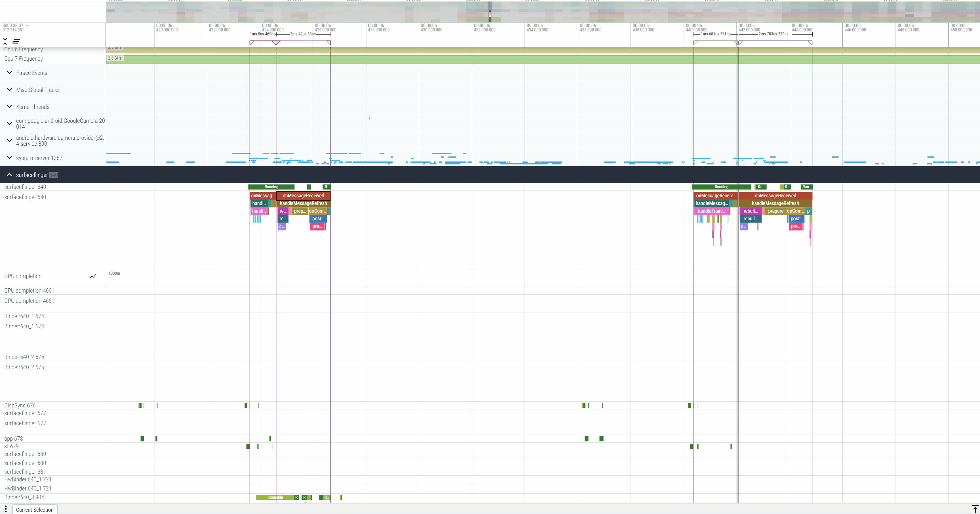Select the teal rebuil... slice below magenta one
The height and width of the screenshot is (514, 980).
pos(750,219)
